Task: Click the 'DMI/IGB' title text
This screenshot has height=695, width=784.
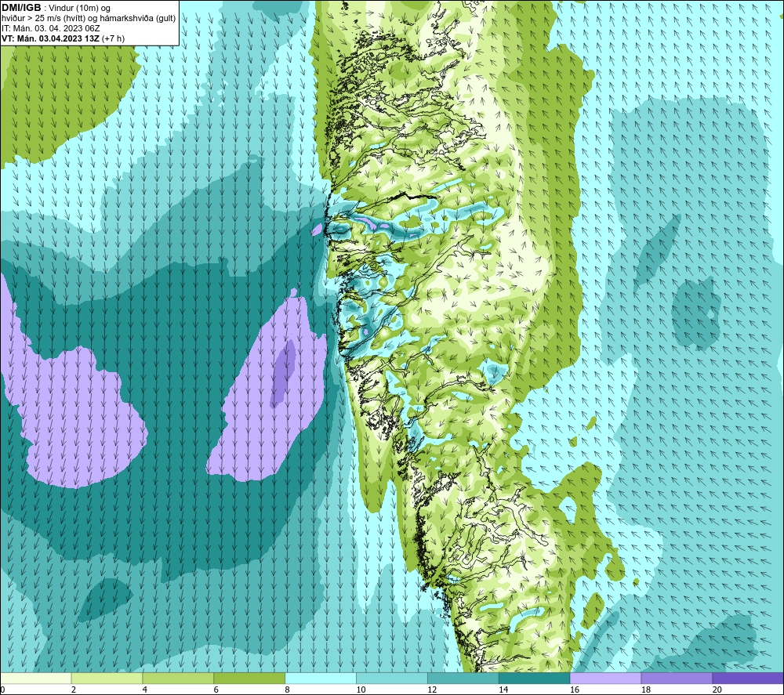Action: (21, 8)
